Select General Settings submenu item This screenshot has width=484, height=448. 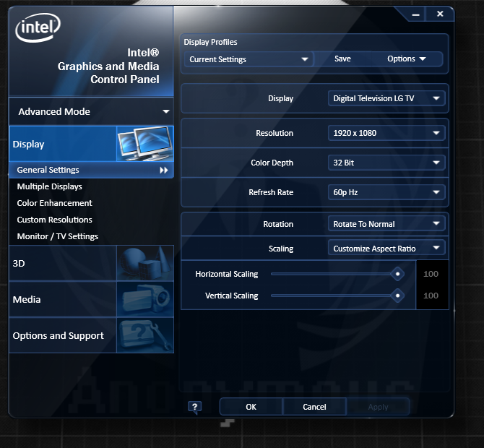click(92, 170)
